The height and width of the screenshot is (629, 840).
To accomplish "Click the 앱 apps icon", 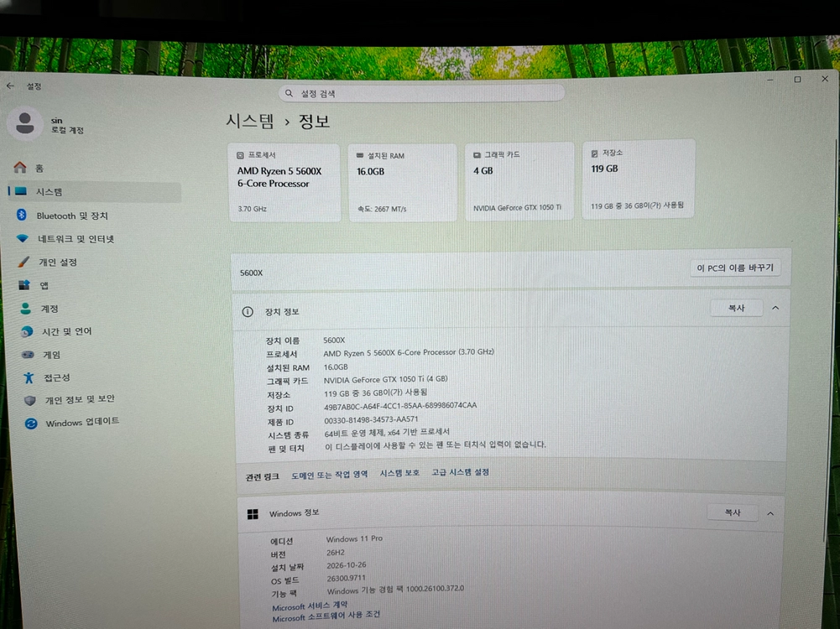I will pos(24,285).
